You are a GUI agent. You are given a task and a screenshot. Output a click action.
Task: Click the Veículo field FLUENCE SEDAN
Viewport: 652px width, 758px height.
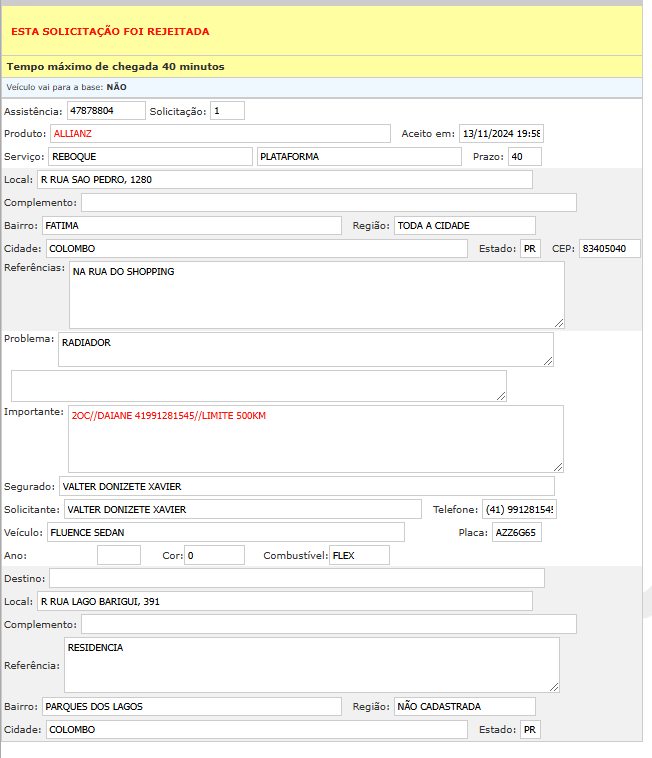[x=225, y=533]
